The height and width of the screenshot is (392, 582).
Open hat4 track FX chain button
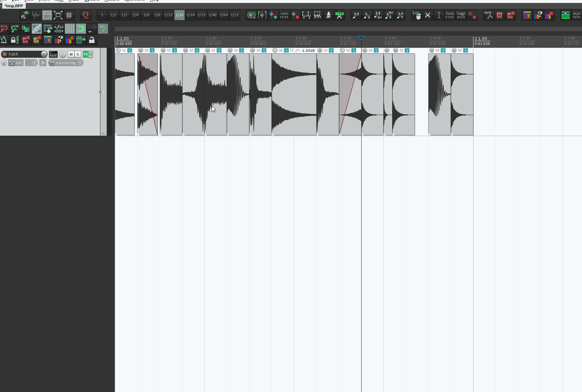click(x=86, y=54)
